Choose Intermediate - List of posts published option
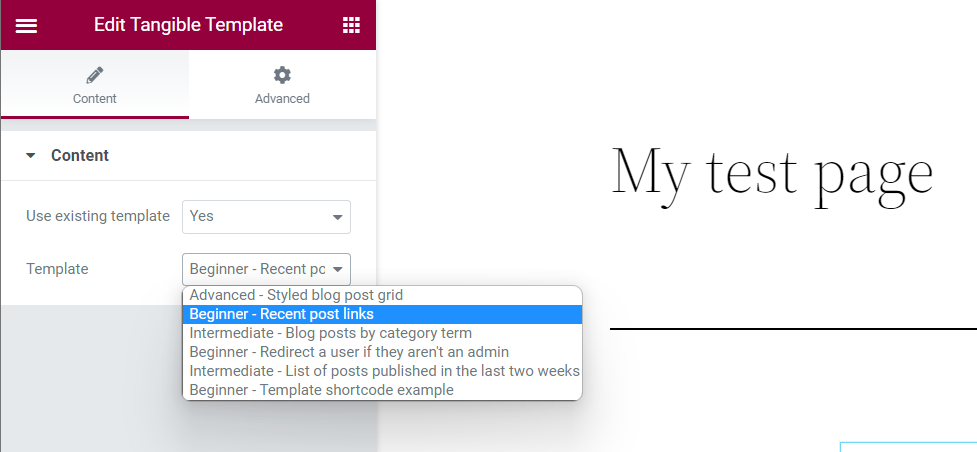 [384, 371]
